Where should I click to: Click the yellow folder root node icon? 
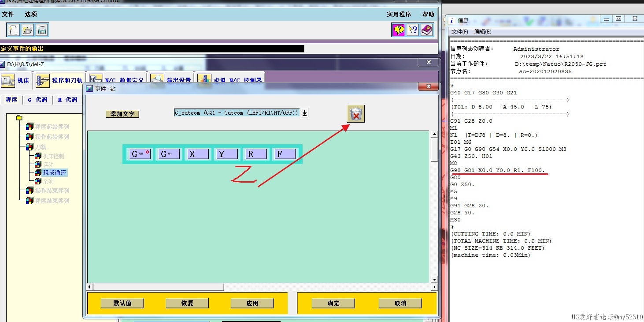(19, 118)
